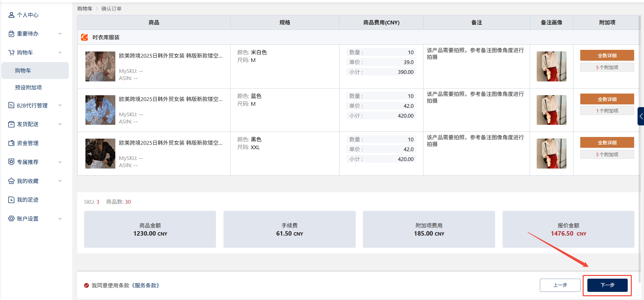
Task: View the 备注画像 of the 蓝色 row
Action: pos(551,110)
